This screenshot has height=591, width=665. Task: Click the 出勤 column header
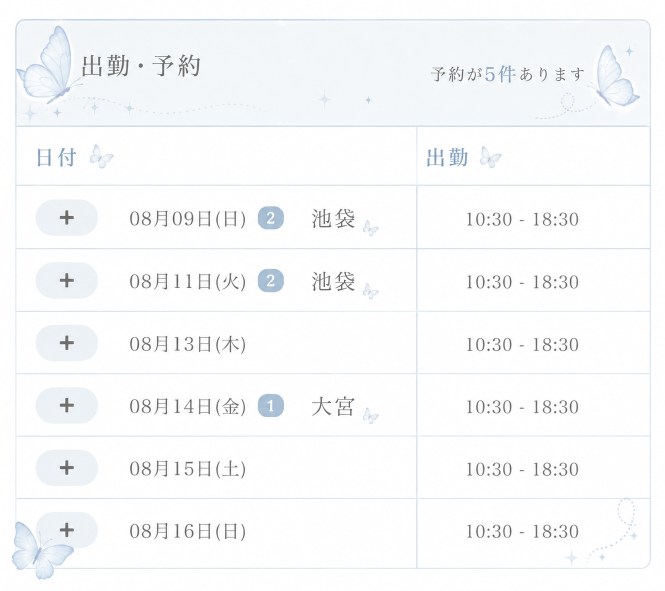[447, 158]
